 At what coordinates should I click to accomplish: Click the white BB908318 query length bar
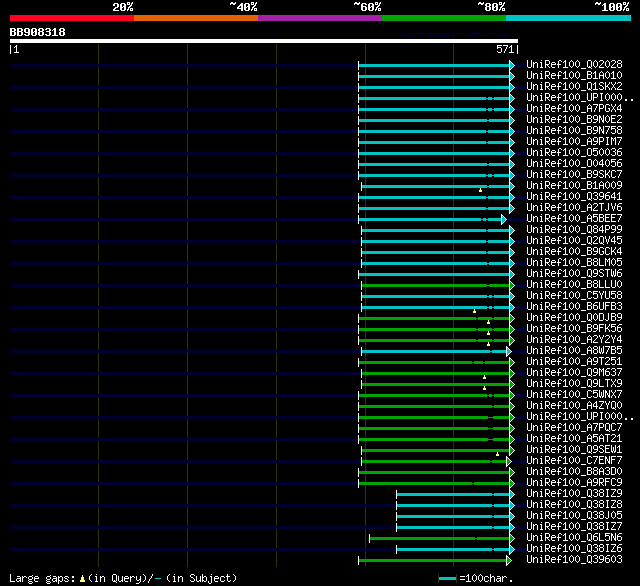pos(264,41)
